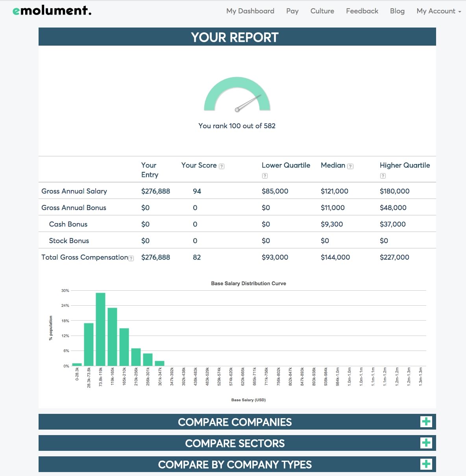Viewport: 466px width, 476px height.
Task: Expand the Compare Sectors section header
Action: click(235, 443)
